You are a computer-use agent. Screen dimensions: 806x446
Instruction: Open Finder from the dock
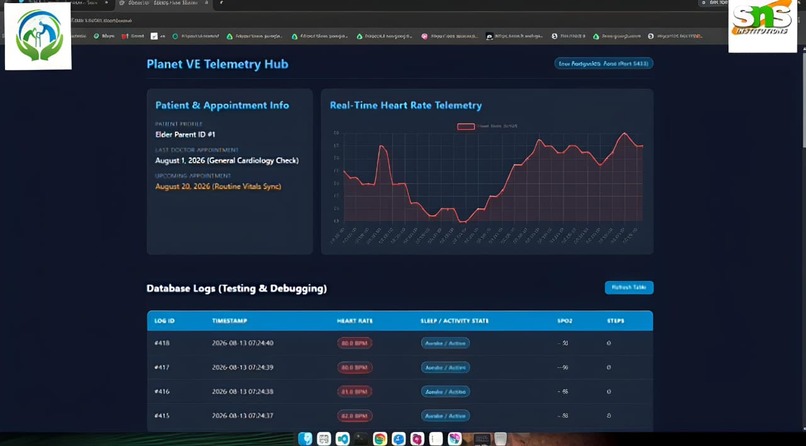tap(305, 439)
